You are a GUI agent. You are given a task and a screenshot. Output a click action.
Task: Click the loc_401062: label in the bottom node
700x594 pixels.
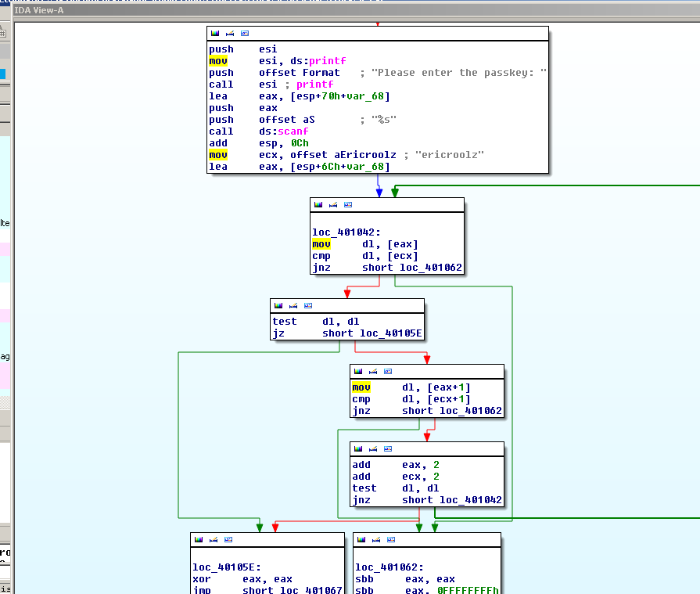(x=389, y=567)
